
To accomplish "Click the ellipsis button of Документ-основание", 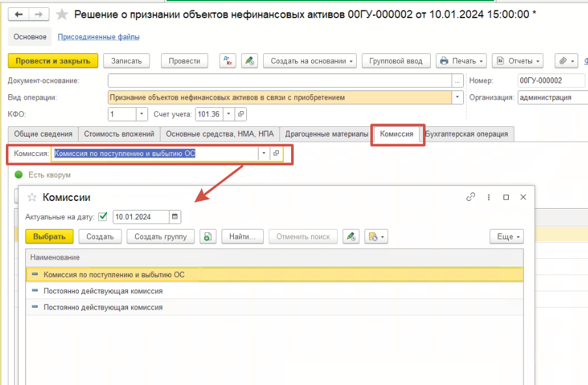I will [457, 81].
